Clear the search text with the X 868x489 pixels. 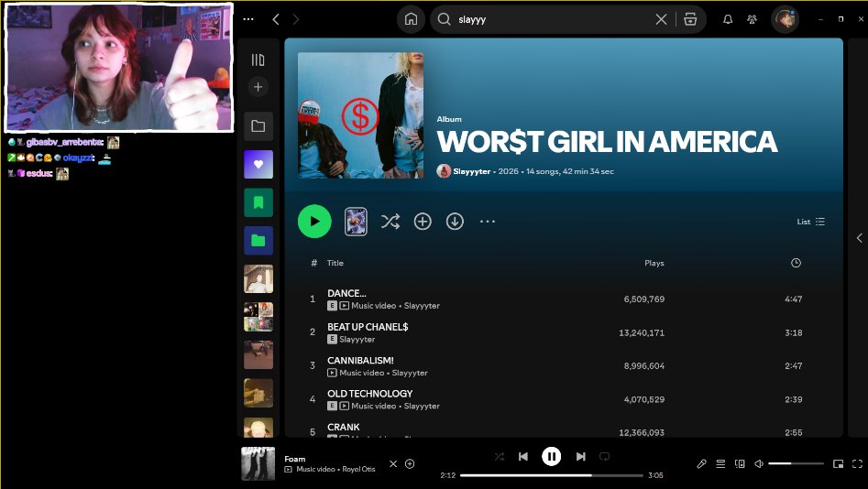[661, 19]
